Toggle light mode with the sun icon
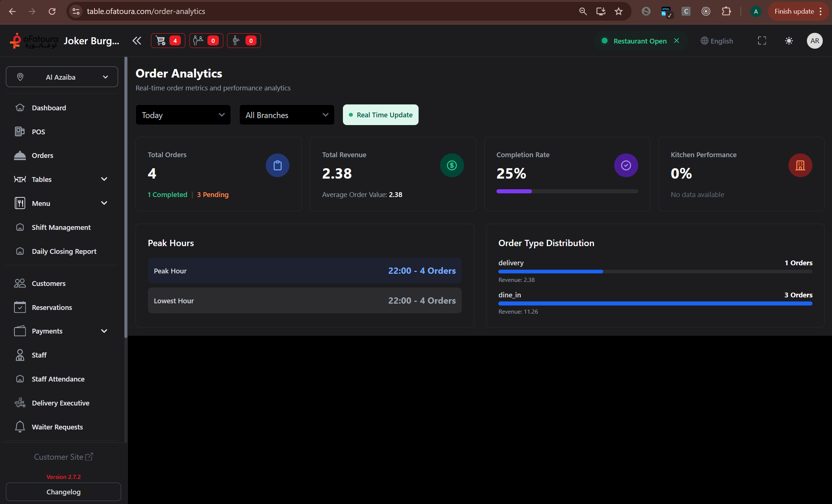Image resolution: width=832 pixels, height=504 pixels. pyautogui.click(x=788, y=41)
